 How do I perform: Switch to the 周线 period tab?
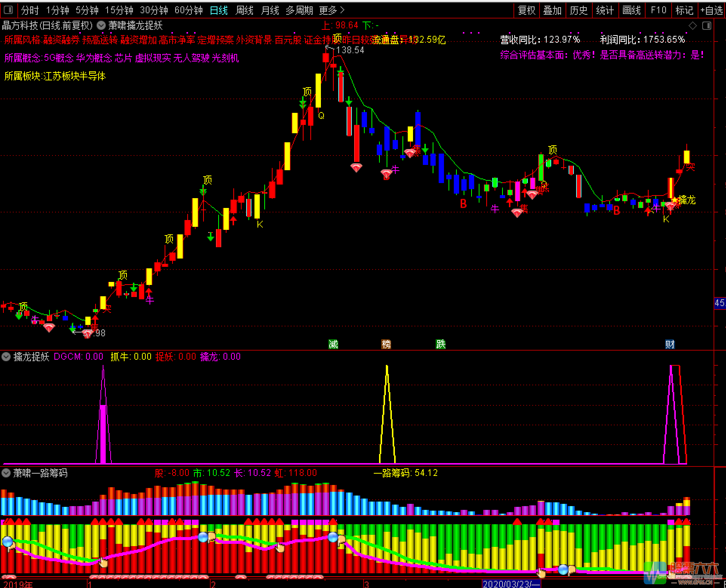click(x=244, y=10)
